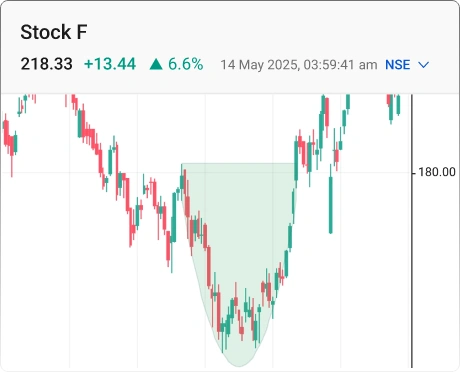Click the flat top edge of the shaded cup
Screen dimensions: 460x372
[x=238, y=163]
